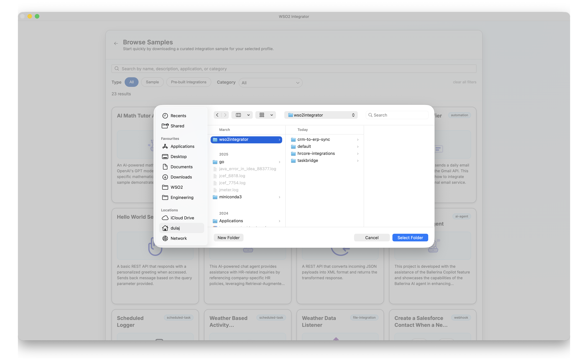Focus the samples search field

tap(294, 69)
